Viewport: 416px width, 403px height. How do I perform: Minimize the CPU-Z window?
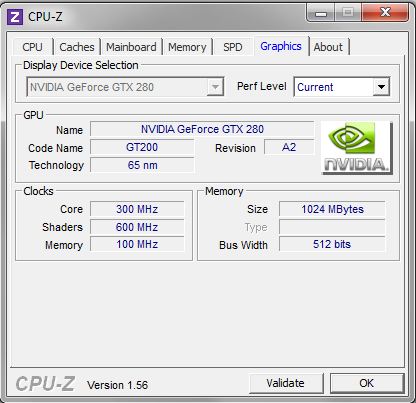point(321,13)
